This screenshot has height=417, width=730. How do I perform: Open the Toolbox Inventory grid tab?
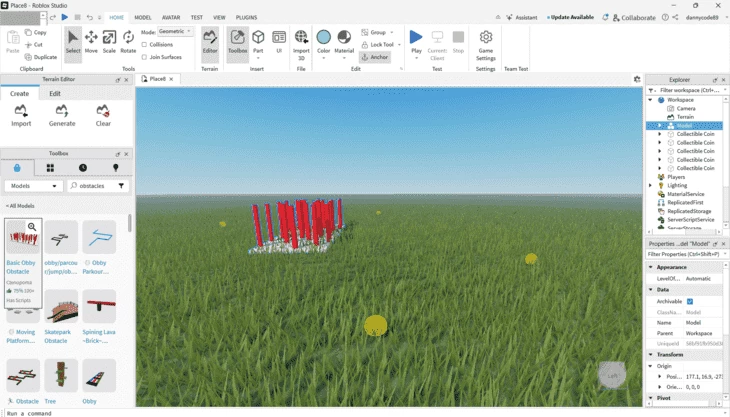click(x=50, y=168)
